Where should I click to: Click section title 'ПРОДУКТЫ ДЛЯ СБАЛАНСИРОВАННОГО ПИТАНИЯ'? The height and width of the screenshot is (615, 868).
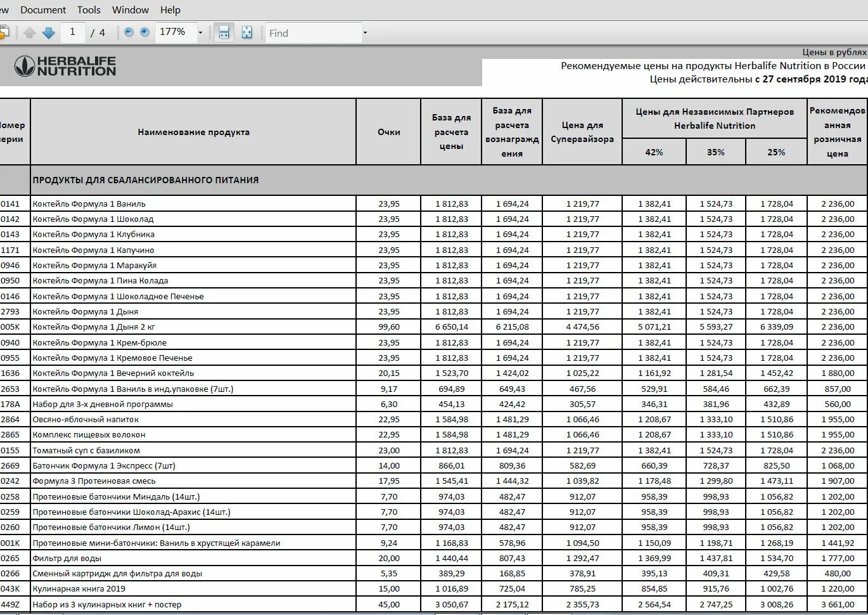point(146,180)
